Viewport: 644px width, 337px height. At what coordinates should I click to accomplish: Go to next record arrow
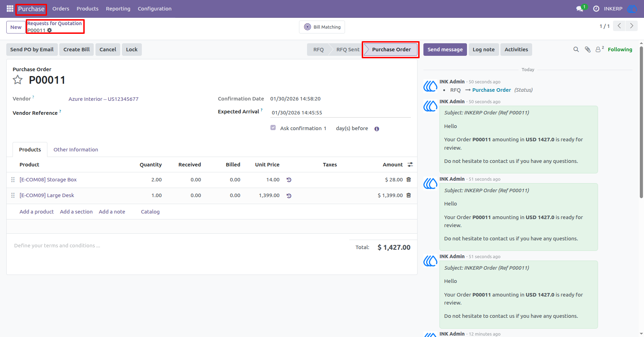(631, 26)
